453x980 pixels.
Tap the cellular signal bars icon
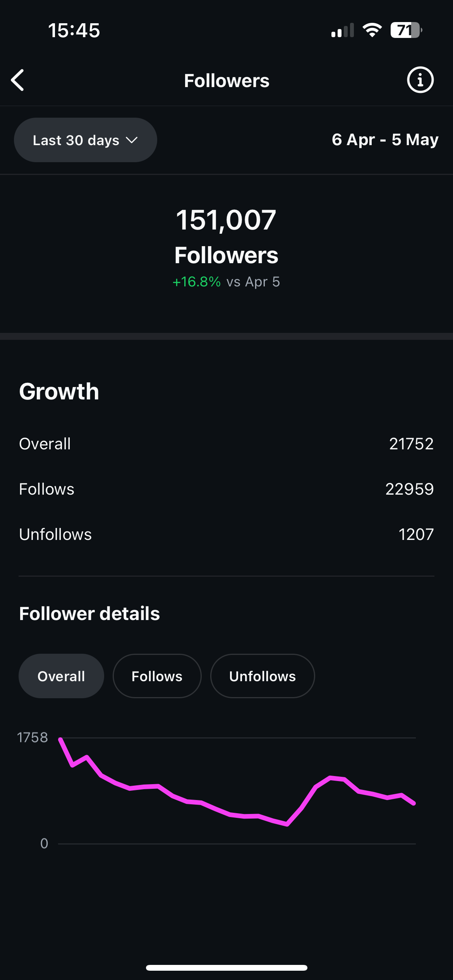coord(343,31)
